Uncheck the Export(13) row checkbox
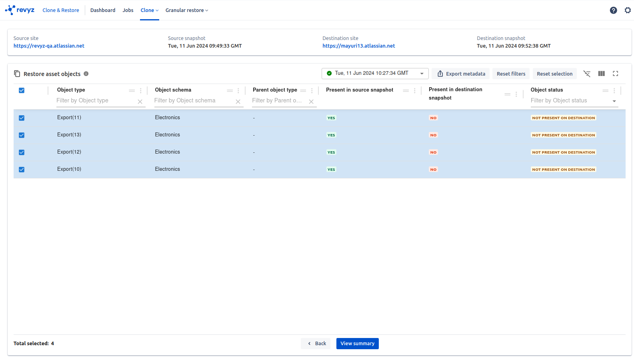The image size is (634, 364). click(22, 135)
